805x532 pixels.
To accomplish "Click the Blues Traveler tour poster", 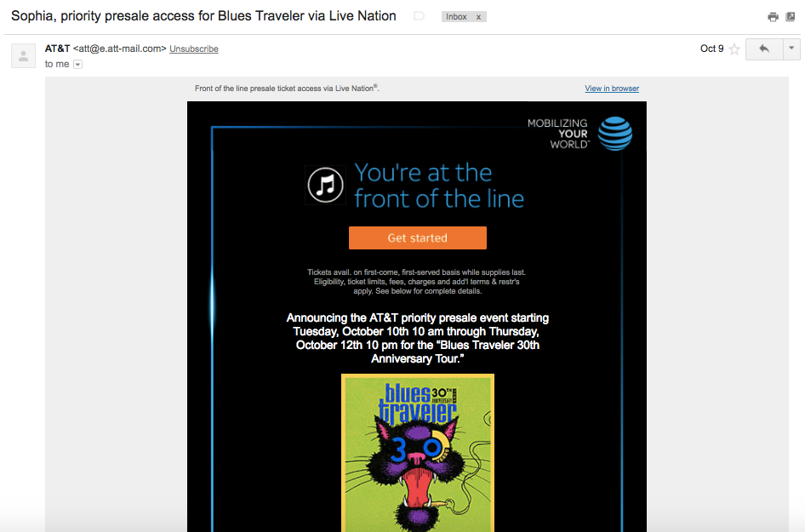I will click(x=418, y=453).
